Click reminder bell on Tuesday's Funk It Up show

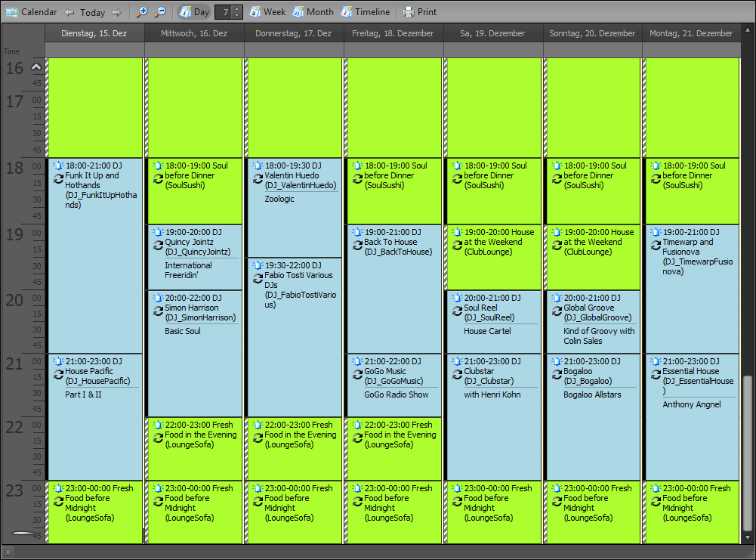(59, 166)
